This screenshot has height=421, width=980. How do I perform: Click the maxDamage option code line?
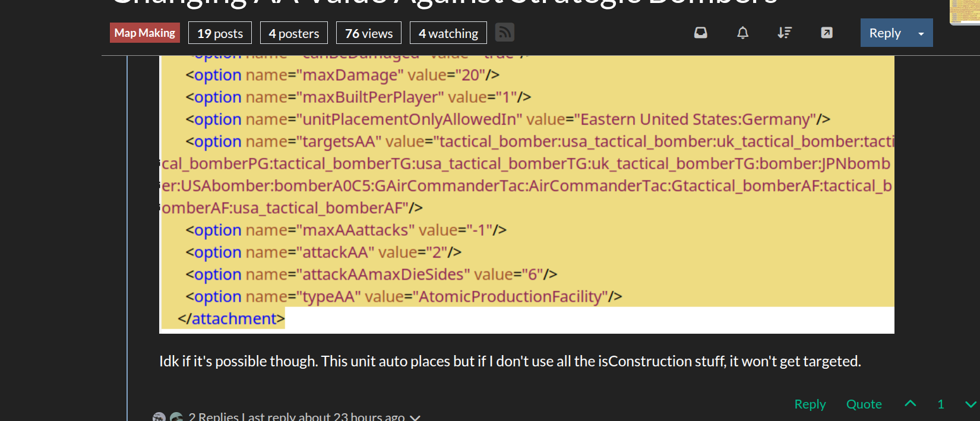pos(343,75)
